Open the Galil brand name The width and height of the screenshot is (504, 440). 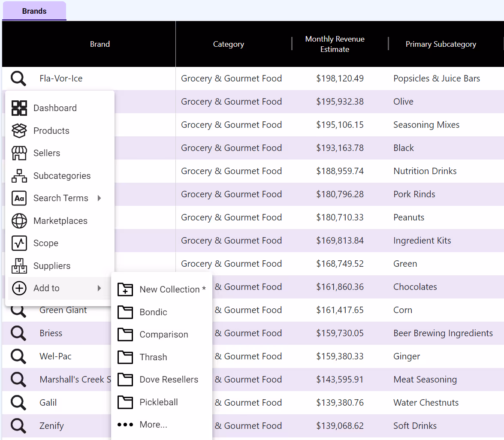[48, 403]
